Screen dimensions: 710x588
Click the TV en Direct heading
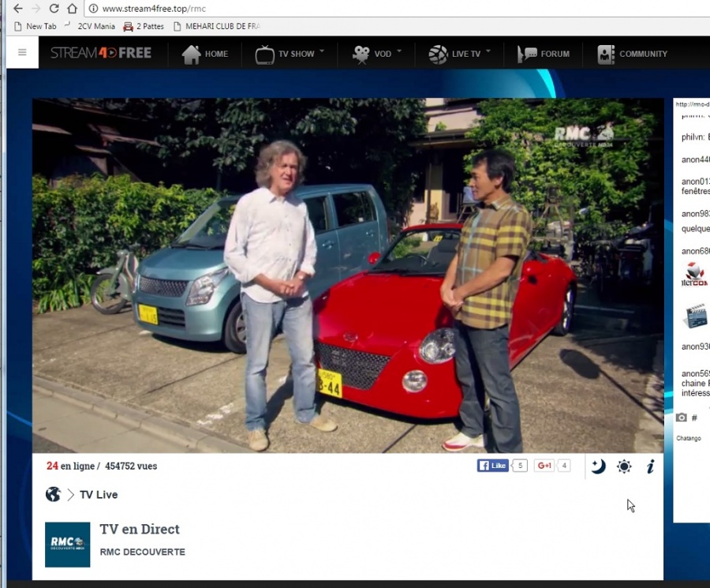(x=140, y=529)
